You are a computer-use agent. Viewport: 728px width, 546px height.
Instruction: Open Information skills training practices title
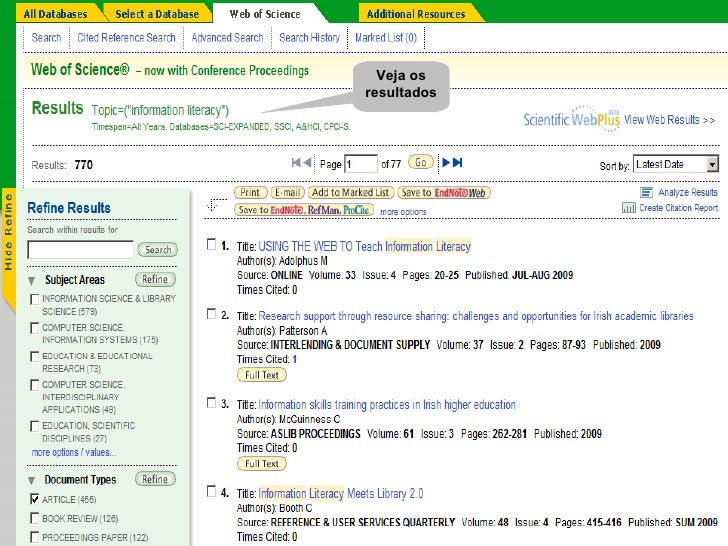click(387, 405)
